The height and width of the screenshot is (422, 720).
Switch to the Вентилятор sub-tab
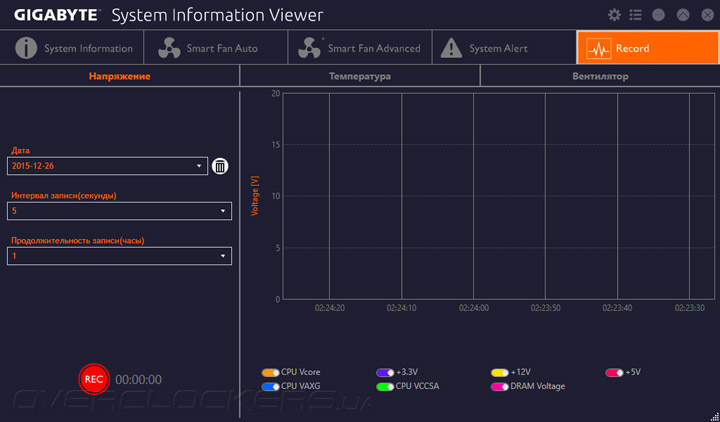coord(600,76)
